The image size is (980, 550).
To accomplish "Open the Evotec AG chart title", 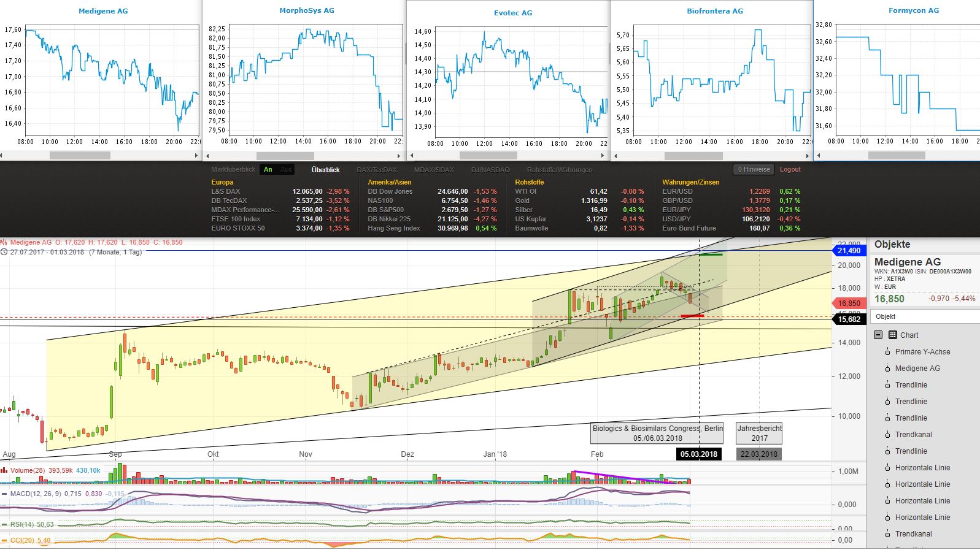I will [x=513, y=13].
